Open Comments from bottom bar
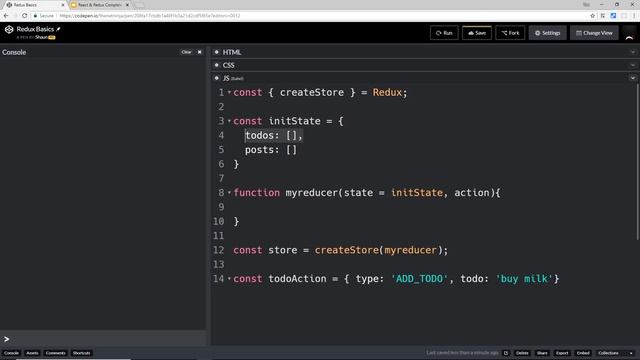This screenshot has height=360, width=640. click(56, 353)
